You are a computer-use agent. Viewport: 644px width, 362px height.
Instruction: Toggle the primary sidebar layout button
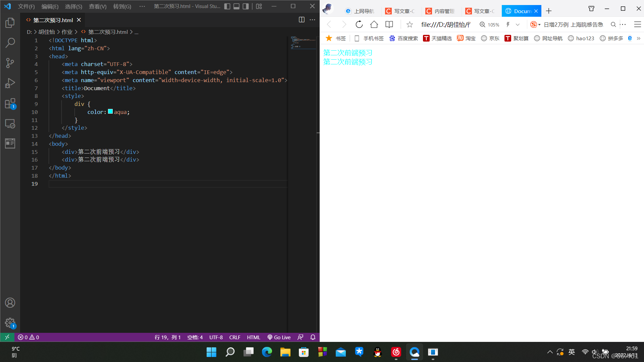227,6
